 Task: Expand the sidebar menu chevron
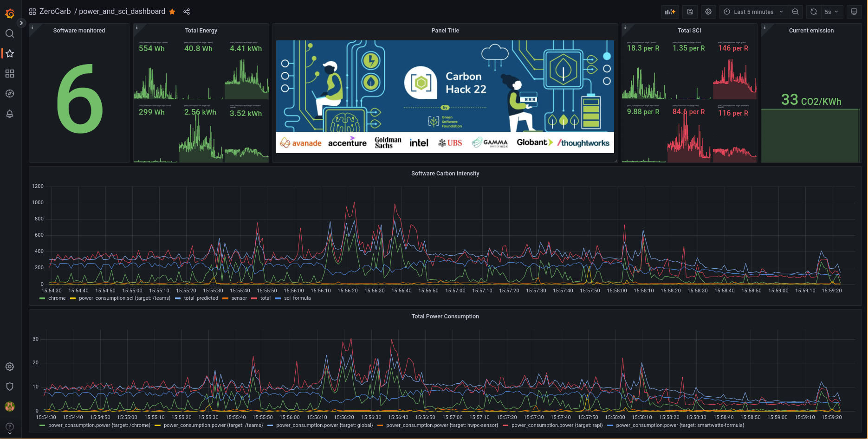tap(21, 23)
